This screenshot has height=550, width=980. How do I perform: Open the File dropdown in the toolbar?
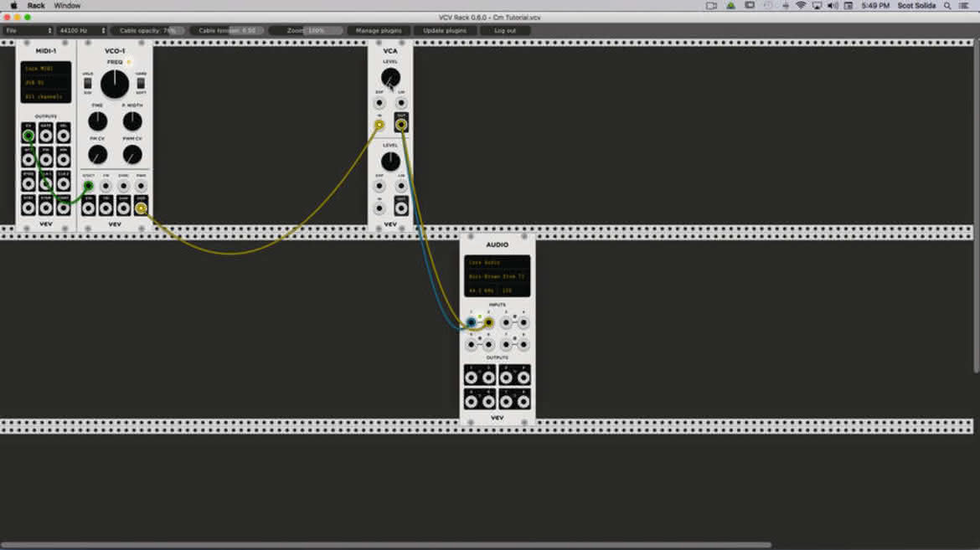pos(28,31)
